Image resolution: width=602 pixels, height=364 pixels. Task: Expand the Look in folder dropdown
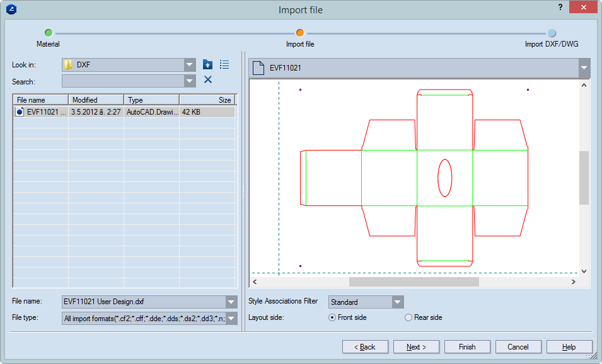(x=190, y=65)
